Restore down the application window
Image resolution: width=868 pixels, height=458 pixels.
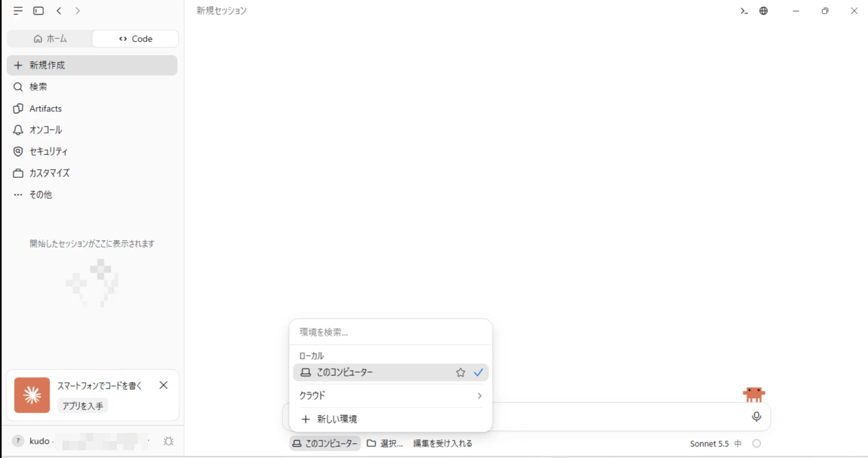tap(825, 11)
